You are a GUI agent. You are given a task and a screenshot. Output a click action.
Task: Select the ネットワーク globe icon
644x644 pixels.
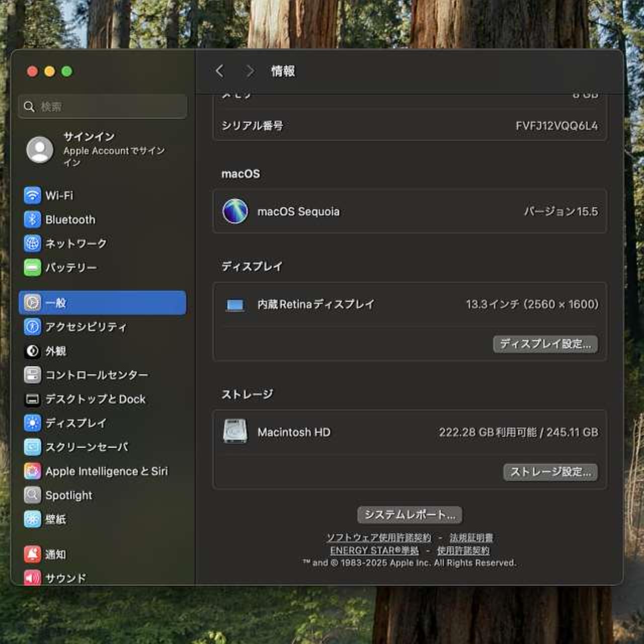tap(33, 244)
